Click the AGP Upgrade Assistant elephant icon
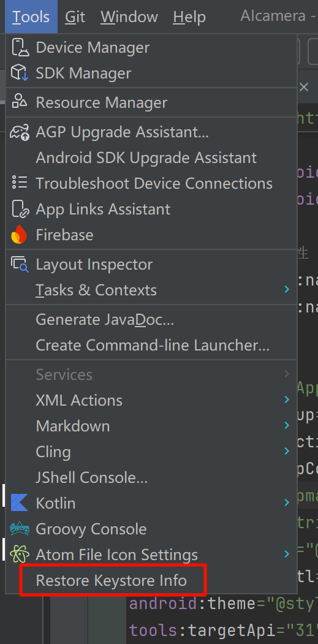318x644 pixels. tap(20, 132)
